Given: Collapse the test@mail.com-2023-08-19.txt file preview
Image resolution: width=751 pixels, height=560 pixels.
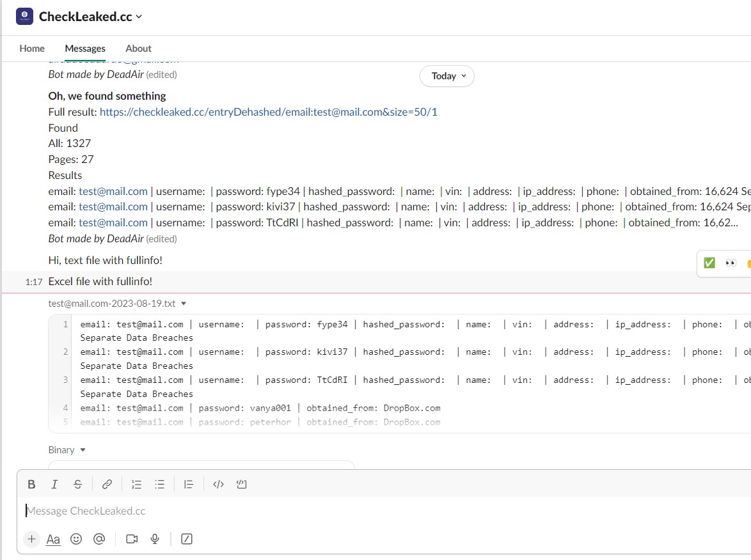Looking at the screenshot, I should point(184,304).
